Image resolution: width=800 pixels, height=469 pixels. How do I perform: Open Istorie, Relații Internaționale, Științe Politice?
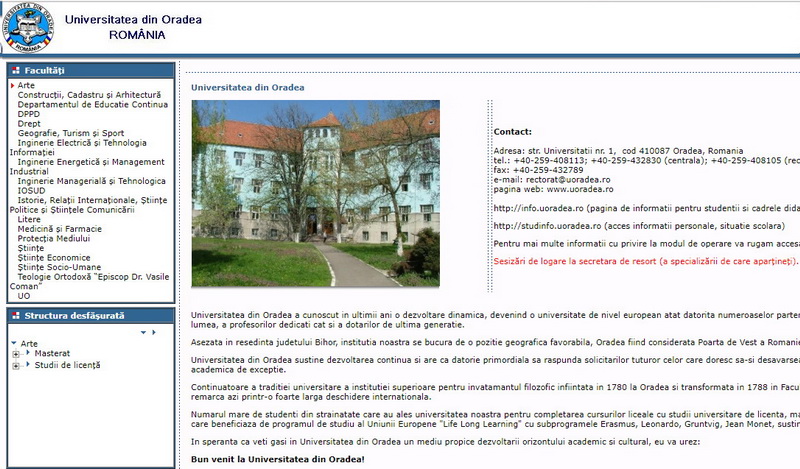click(x=88, y=205)
